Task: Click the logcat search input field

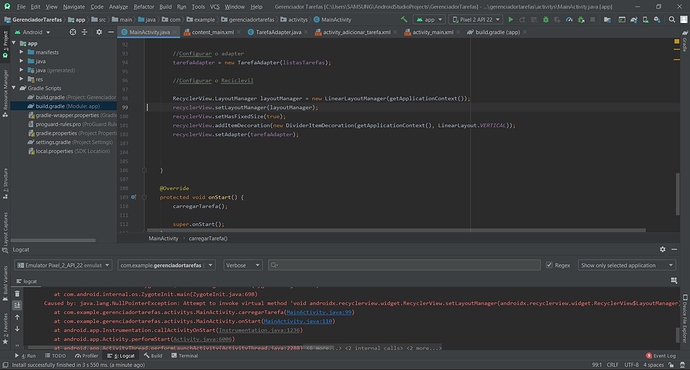Action: [404, 265]
